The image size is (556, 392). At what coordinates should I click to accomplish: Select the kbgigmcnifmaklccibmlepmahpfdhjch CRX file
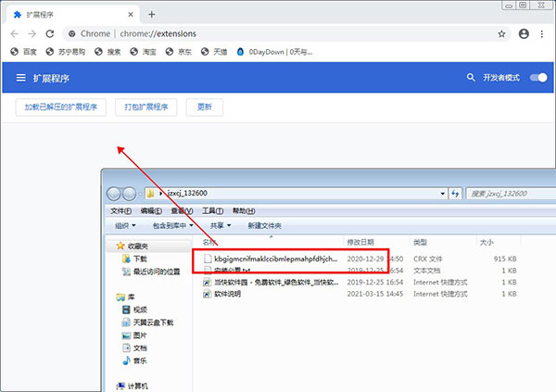click(273, 259)
